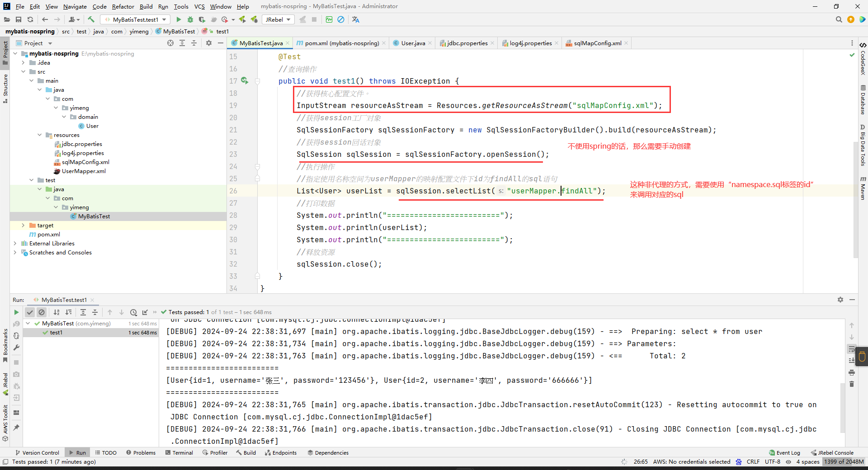Viewport: 868px width, 470px height.
Task: Print the console output
Action: pos(852,372)
